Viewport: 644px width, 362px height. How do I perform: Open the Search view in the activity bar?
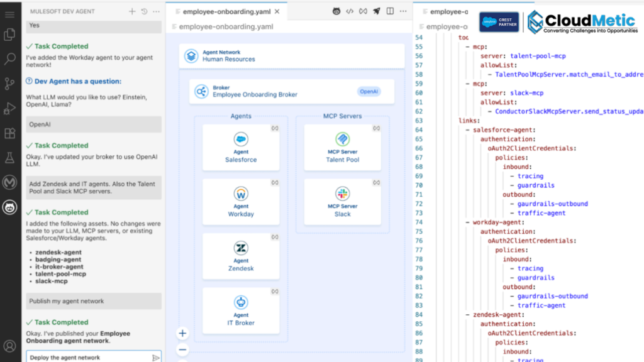[9, 60]
